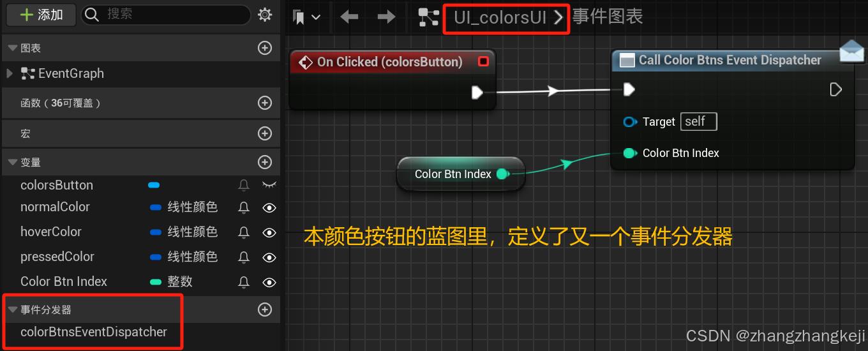Toggle normalColor instance-editable eye
The width and height of the screenshot is (868, 351).
click(269, 207)
